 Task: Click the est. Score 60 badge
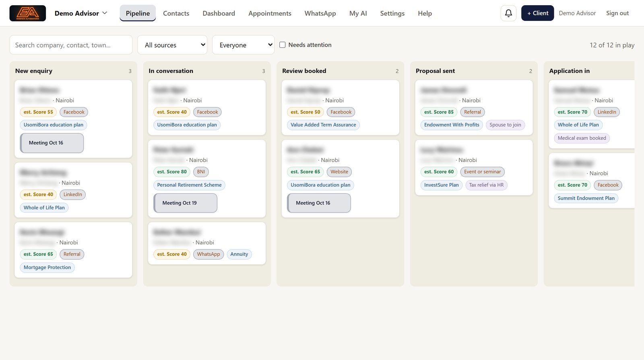[x=439, y=172]
